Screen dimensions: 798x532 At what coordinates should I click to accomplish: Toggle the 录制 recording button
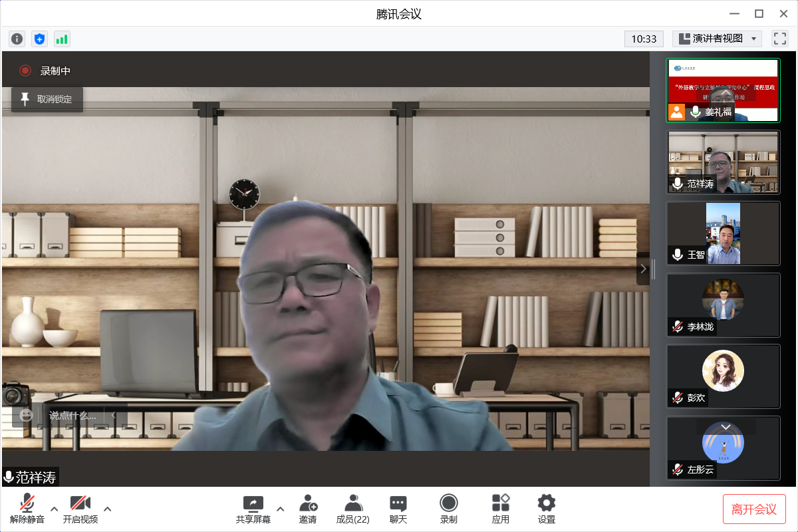449,509
